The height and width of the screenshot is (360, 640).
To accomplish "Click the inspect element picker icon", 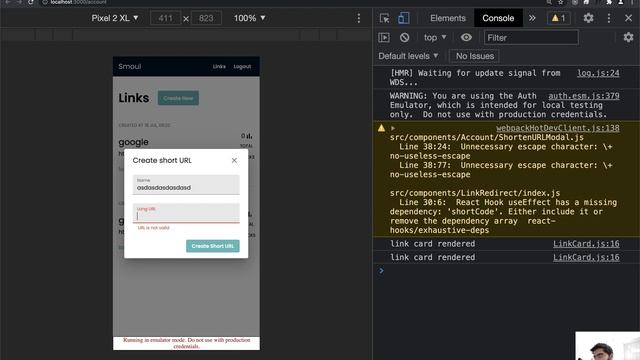I will point(384,18).
